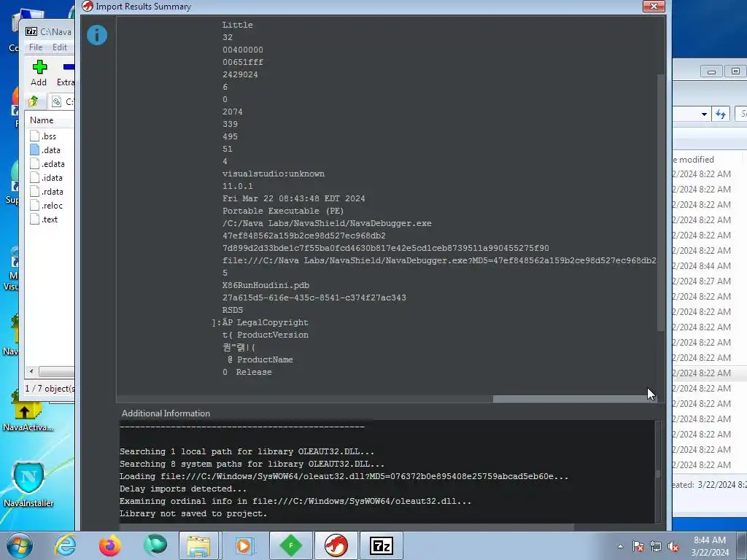Select the .edata file in 7-Zip
The width and height of the screenshot is (747, 560).
click(53, 164)
